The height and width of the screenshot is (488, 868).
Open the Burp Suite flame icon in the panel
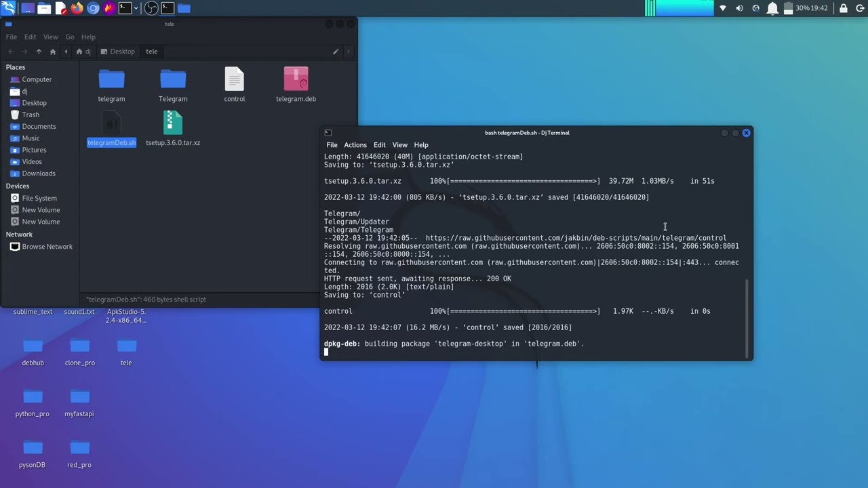[x=108, y=8]
